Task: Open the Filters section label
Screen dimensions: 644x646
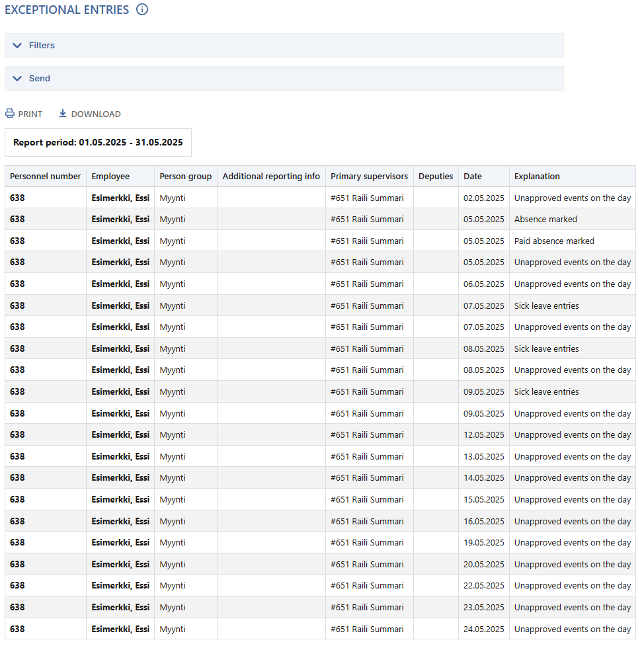Action: (x=42, y=46)
